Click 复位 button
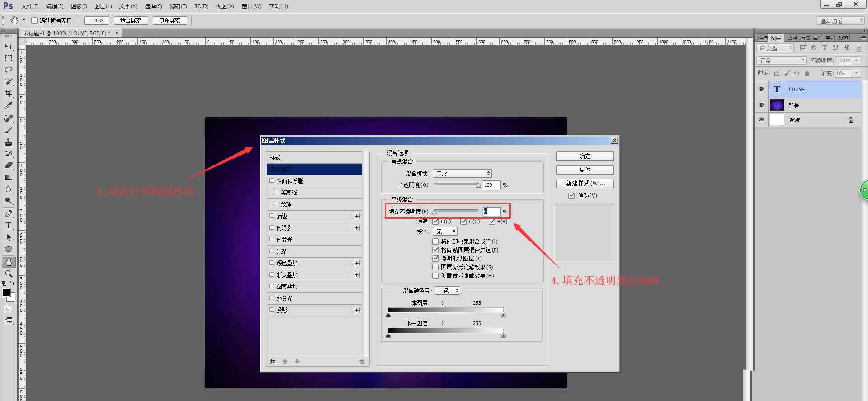Screen dimensions: 868x401 585,170
